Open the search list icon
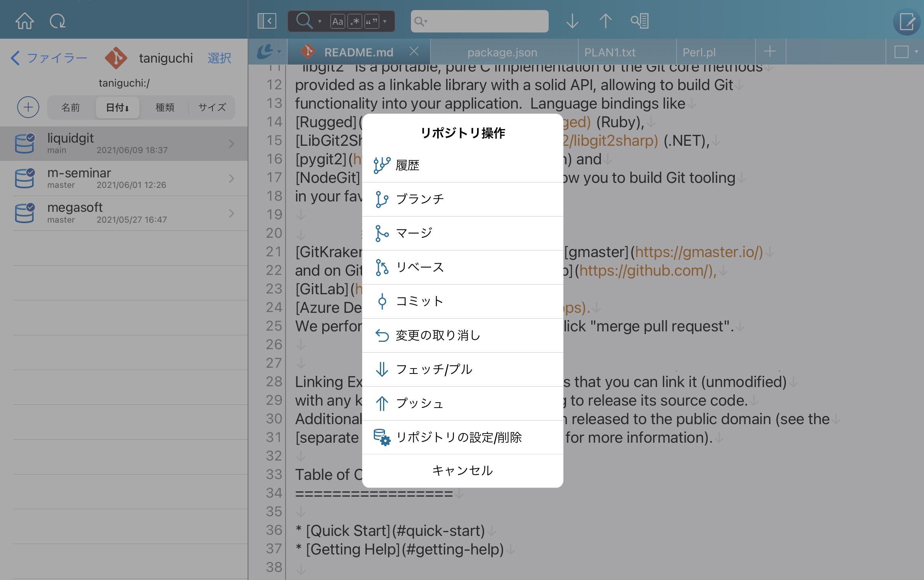This screenshot has width=924, height=580. click(x=640, y=21)
